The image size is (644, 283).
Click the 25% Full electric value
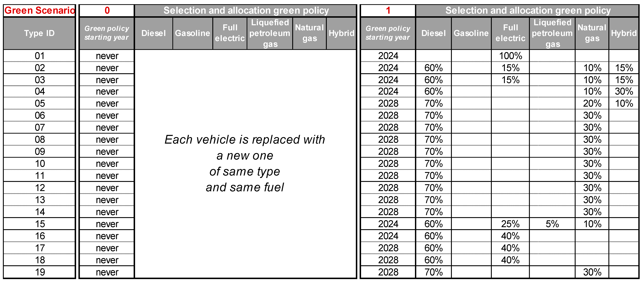(510, 224)
